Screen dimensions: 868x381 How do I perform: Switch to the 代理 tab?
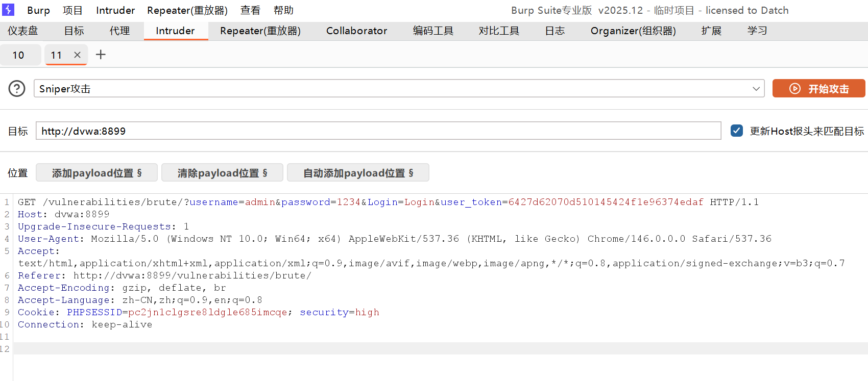pos(119,31)
